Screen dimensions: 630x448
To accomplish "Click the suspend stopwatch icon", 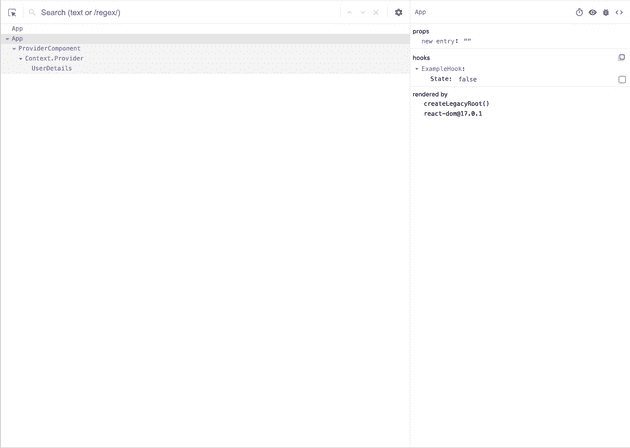I will [x=579, y=12].
